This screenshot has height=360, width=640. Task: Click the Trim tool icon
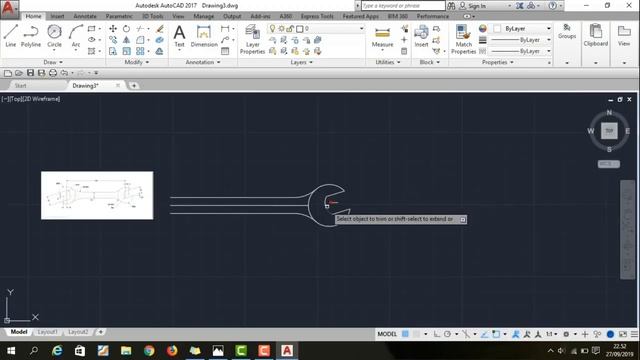tap(140, 29)
